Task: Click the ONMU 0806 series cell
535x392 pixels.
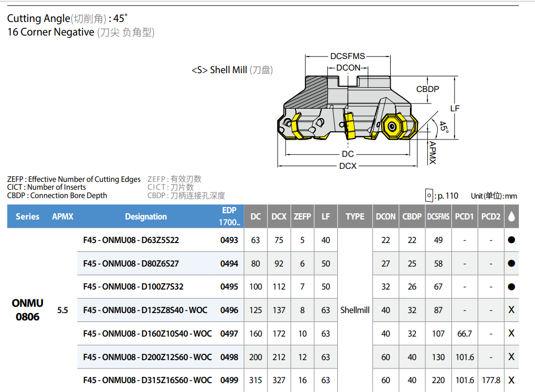Action: click(28, 310)
